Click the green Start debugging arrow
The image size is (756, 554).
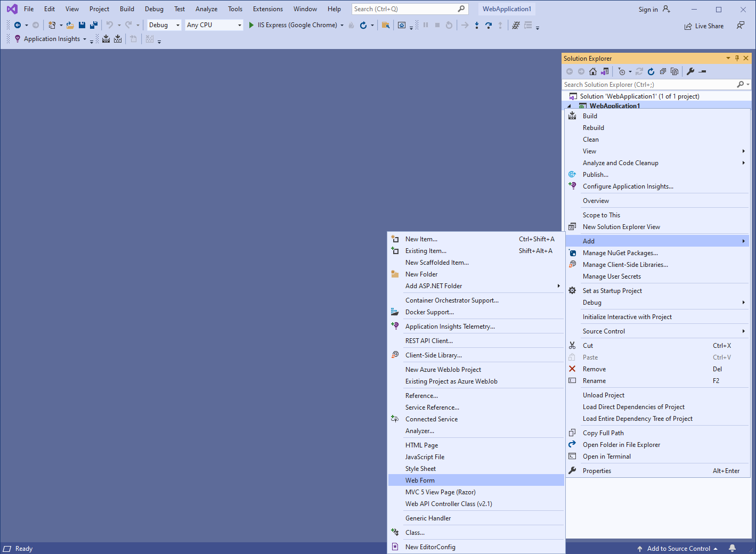(x=251, y=25)
